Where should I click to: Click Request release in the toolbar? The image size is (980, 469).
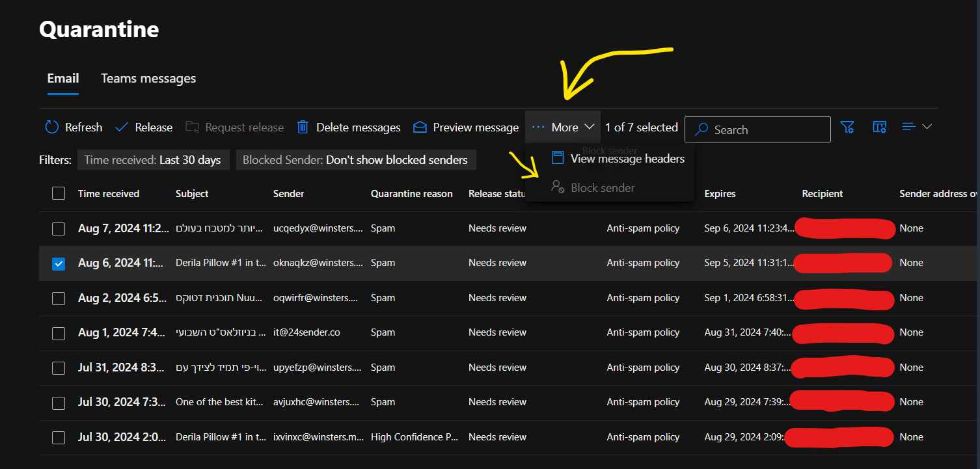(x=235, y=127)
